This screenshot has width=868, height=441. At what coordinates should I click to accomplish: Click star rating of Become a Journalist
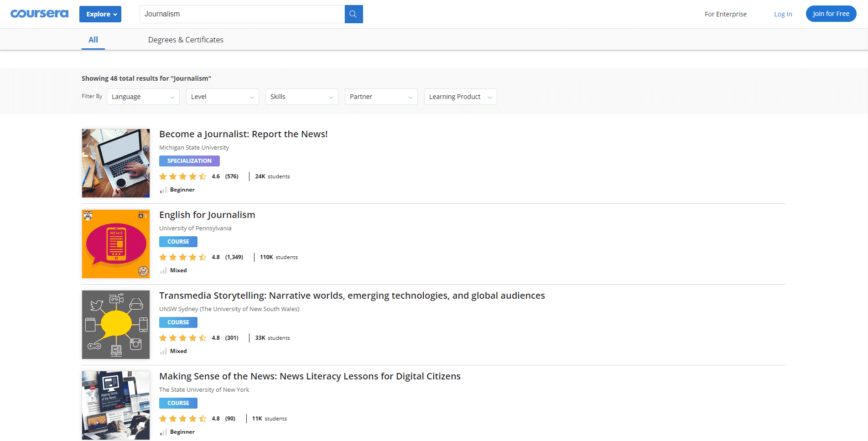point(183,176)
